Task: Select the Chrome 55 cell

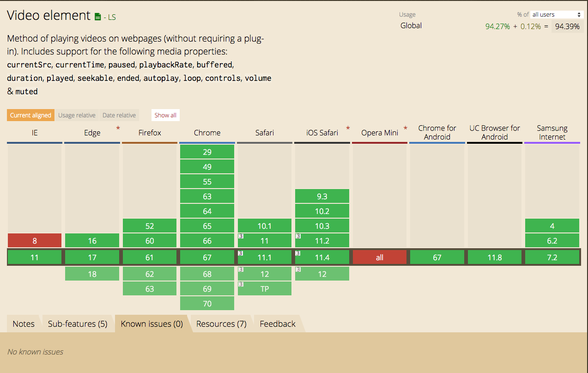Action: [x=207, y=181]
